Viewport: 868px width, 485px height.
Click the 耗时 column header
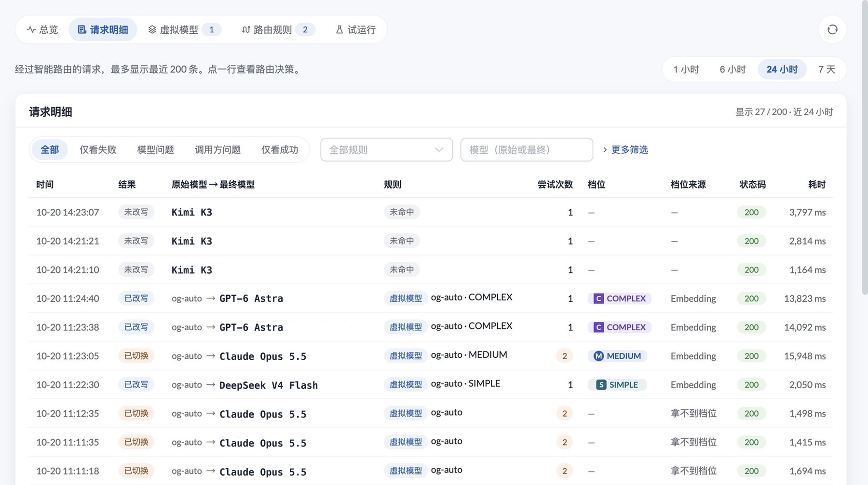(x=817, y=184)
